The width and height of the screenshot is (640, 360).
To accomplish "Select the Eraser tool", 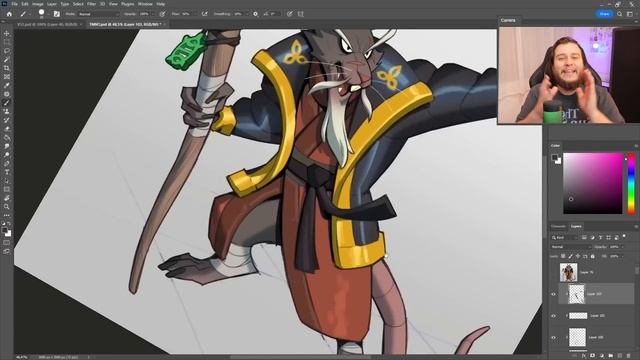I will point(7,129).
